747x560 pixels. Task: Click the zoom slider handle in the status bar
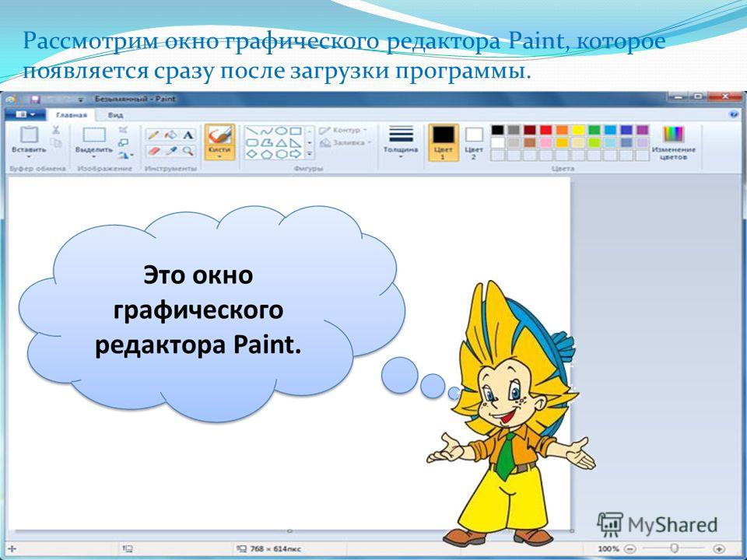pyautogui.click(x=675, y=548)
